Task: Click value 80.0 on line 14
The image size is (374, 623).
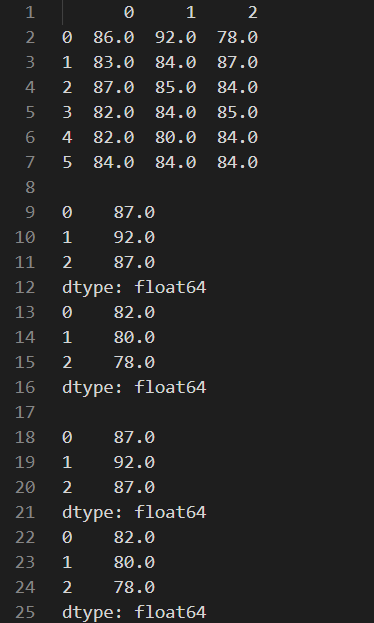Action: pyautogui.click(x=134, y=337)
